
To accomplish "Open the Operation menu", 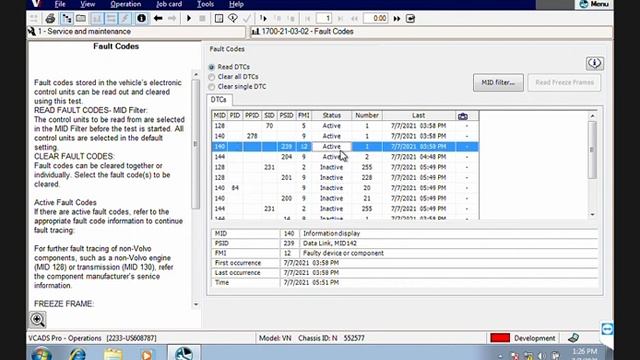I will (125, 4).
